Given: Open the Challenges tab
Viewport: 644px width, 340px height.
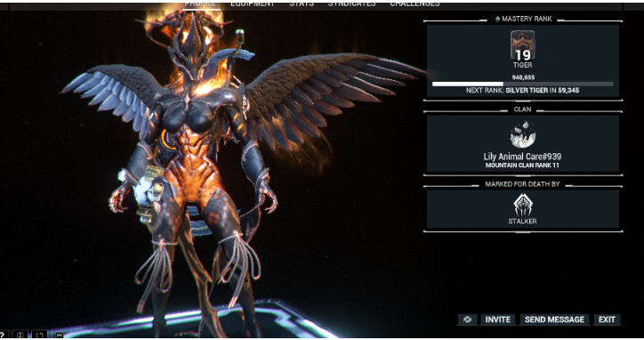Looking at the screenshot, I should click(x=415, y=4).
